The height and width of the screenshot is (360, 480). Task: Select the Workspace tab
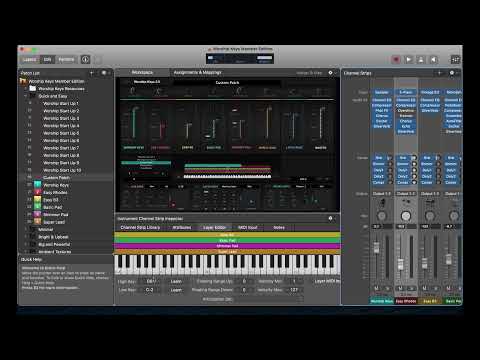pyautogui.click(x=142, y=72)
